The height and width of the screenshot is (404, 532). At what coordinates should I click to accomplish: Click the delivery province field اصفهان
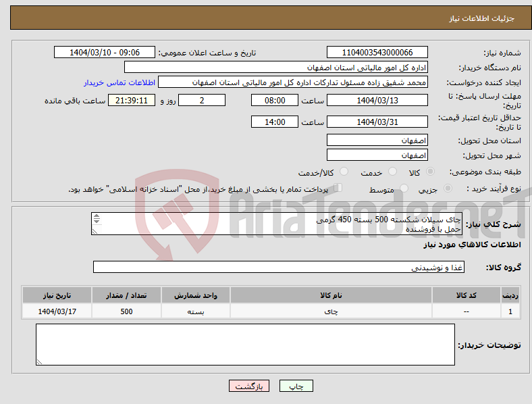point(377,141)
